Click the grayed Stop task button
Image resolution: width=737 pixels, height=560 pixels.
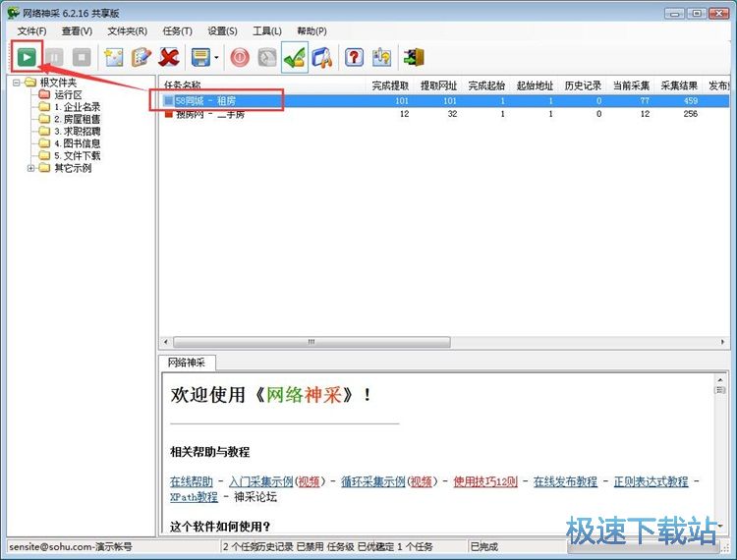coord(82,57)
